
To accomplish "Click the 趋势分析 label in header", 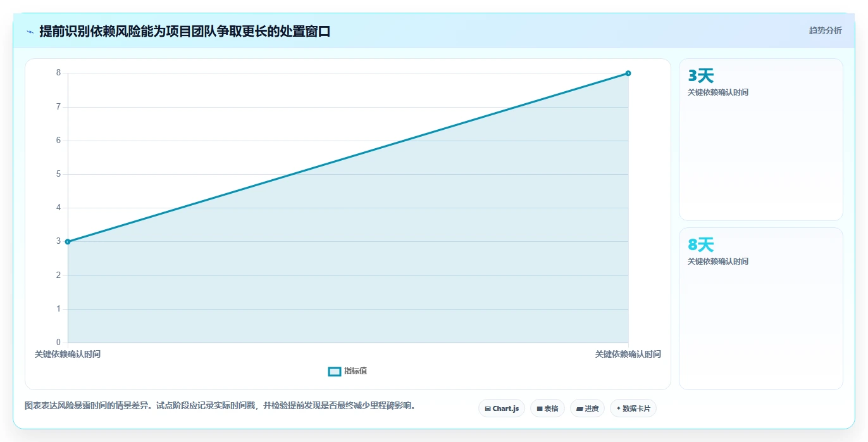I will [x=825, y=30].
